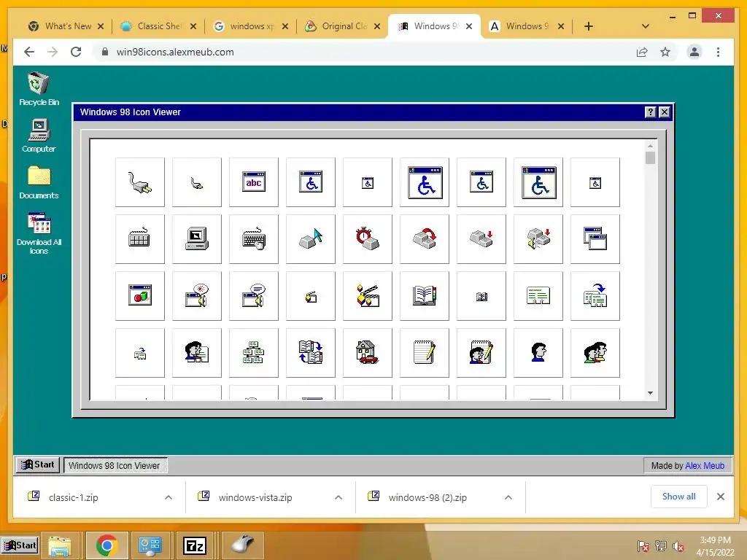
Task: Click the icon list scrollbar thumb
Action: [x=650, y=157]
